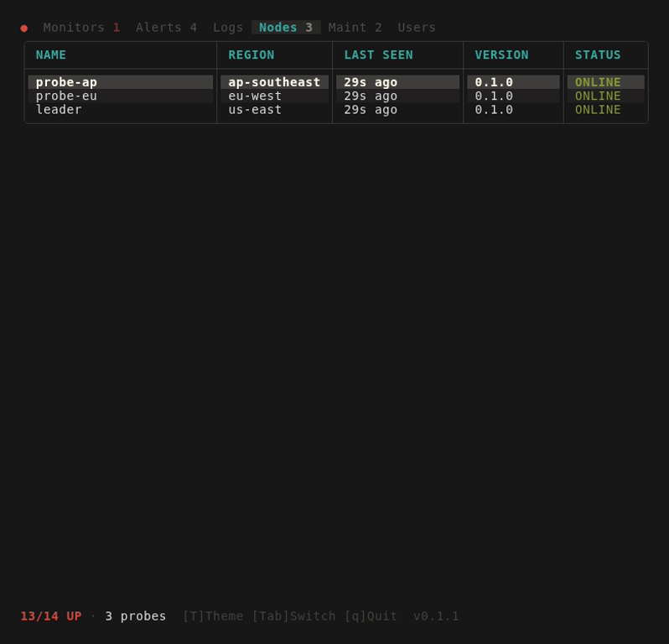Click the red status dot indicator
The image size is (669, 644).
tap(23, 29)
